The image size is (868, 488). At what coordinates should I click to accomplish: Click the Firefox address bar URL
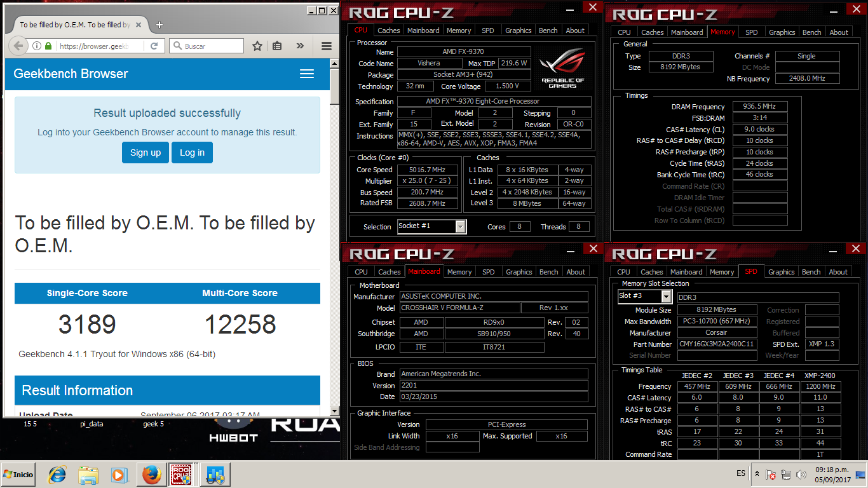93,46
